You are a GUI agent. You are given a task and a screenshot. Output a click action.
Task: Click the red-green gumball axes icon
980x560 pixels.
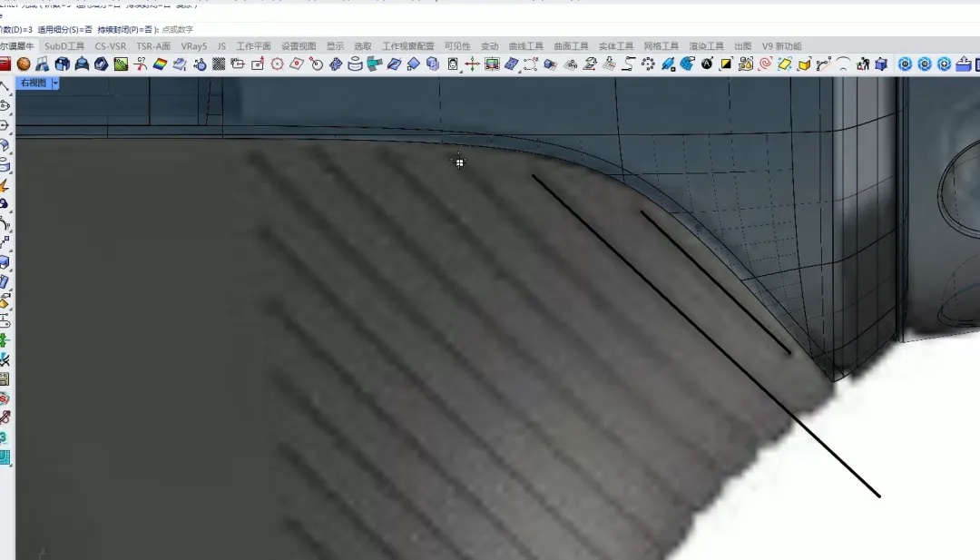point(472,64)
